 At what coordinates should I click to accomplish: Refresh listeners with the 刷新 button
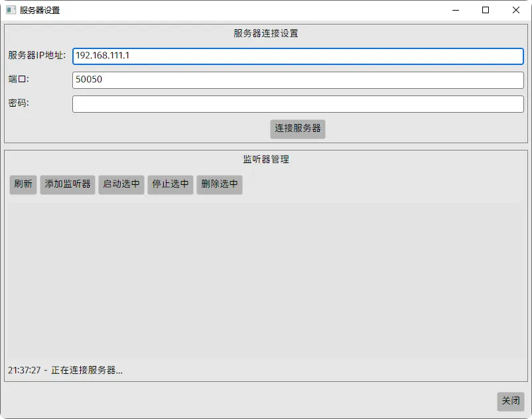pos(23,185)
